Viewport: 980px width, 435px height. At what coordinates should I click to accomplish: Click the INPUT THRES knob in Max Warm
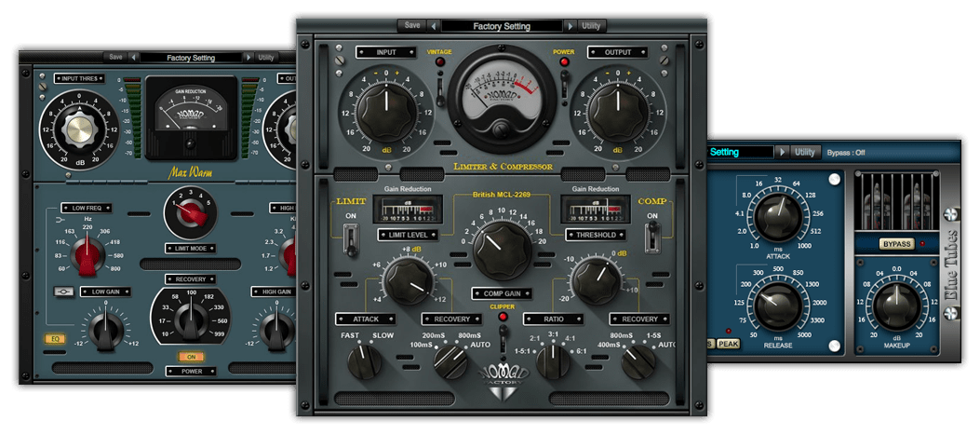coord(79,129)
